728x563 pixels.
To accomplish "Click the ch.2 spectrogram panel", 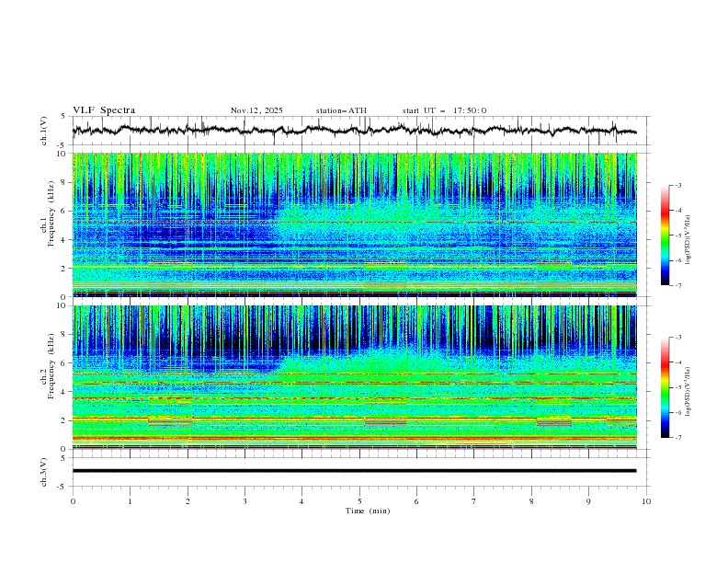I will (355, 377).
